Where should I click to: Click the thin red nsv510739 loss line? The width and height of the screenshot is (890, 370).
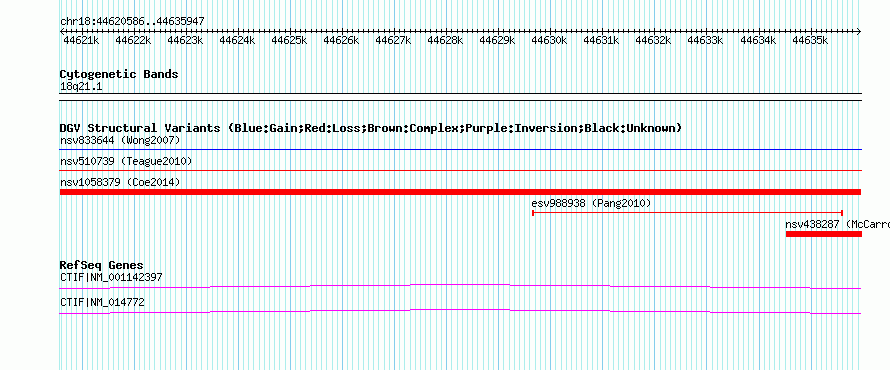[x=460, y=170]
